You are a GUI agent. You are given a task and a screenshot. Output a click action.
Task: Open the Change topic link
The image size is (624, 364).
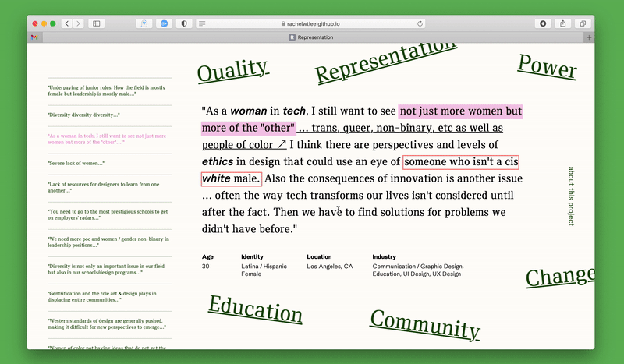(x=560, y=277)
